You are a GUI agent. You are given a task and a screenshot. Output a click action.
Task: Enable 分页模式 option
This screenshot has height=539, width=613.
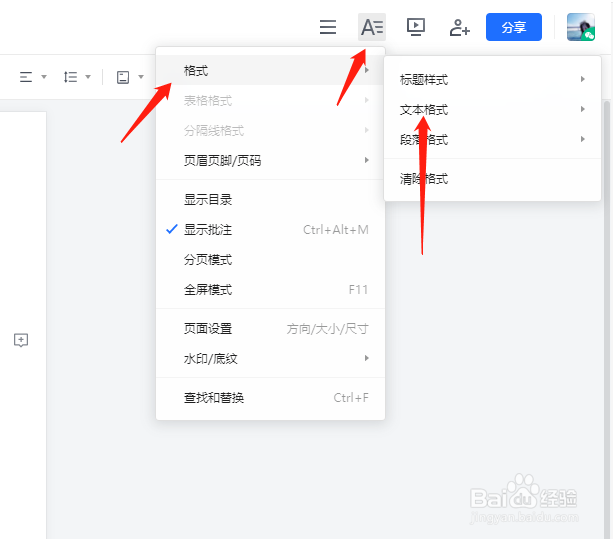270,260
